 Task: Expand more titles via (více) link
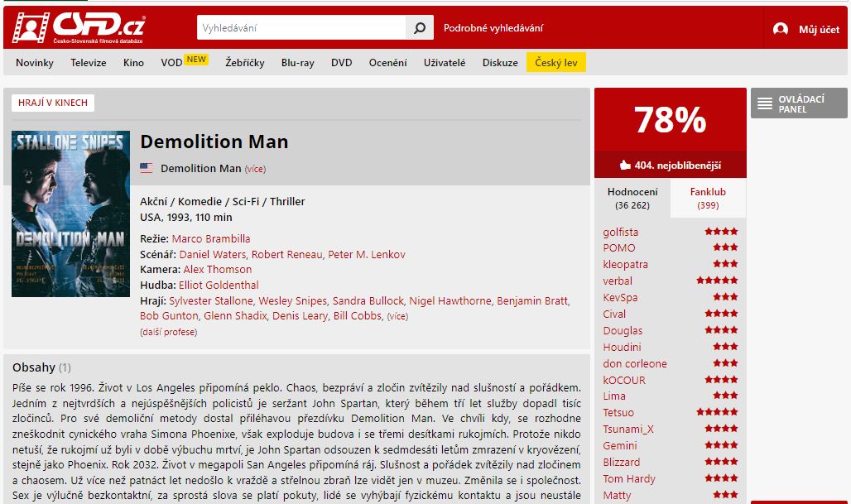coord(255,169)
